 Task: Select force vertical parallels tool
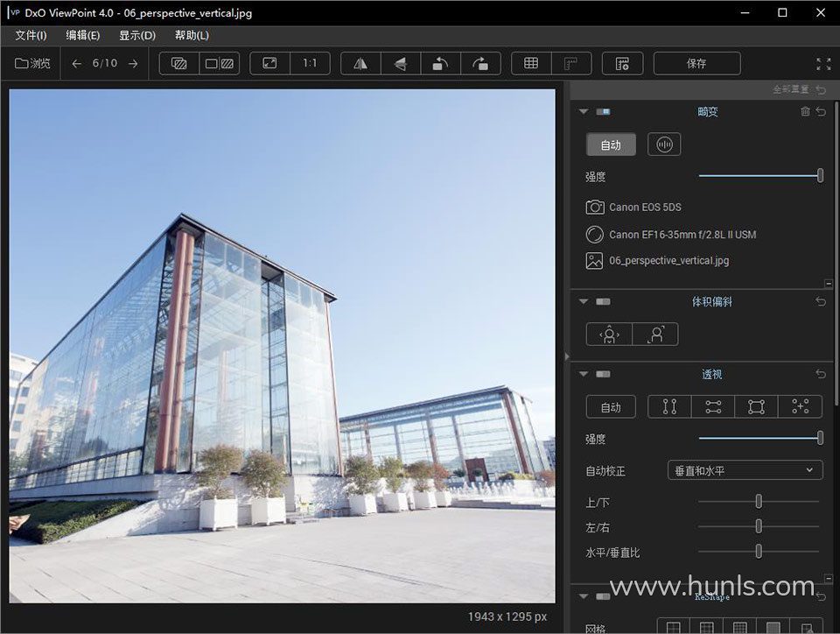669,407
